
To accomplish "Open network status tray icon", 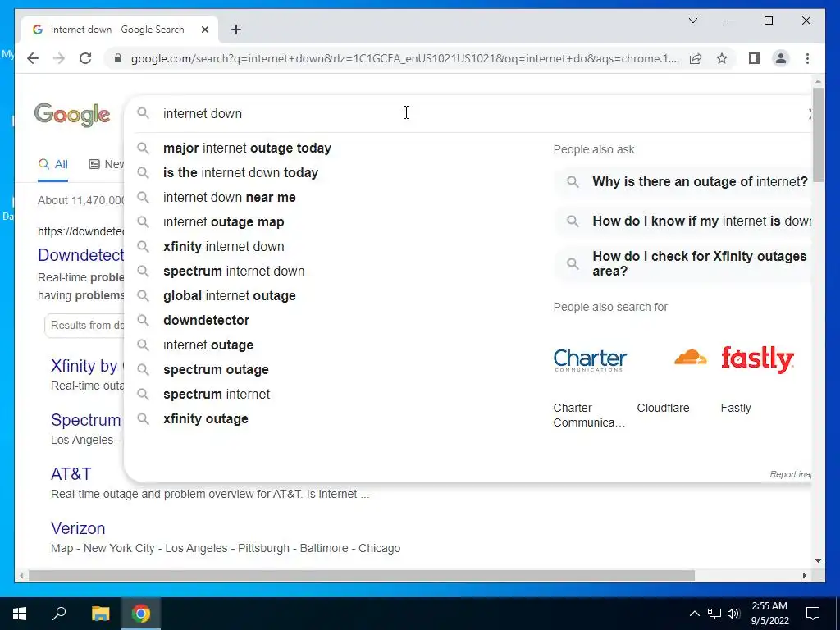I will click(x=714, y=614).
